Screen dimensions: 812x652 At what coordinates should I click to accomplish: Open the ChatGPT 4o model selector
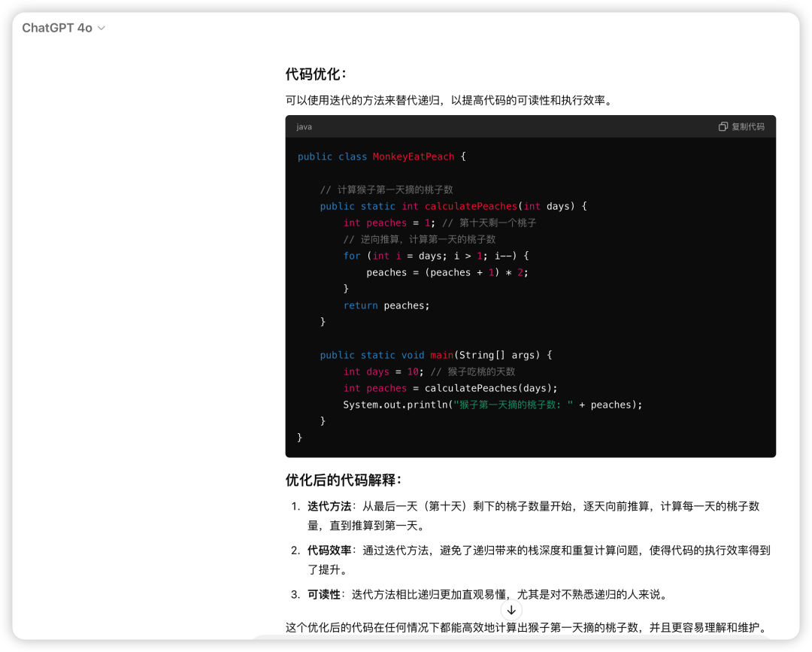tap(58, 28)
